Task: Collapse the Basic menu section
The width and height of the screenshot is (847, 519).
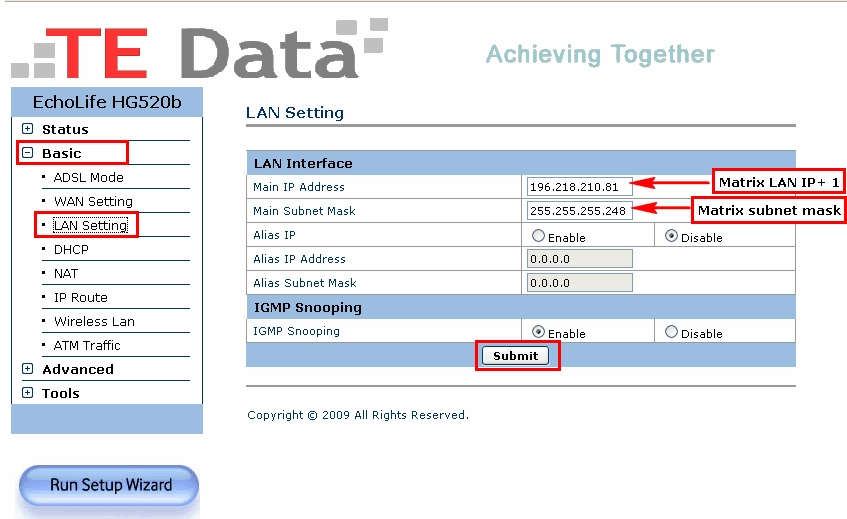Action: pyautogui.click(x=28, y=153)
